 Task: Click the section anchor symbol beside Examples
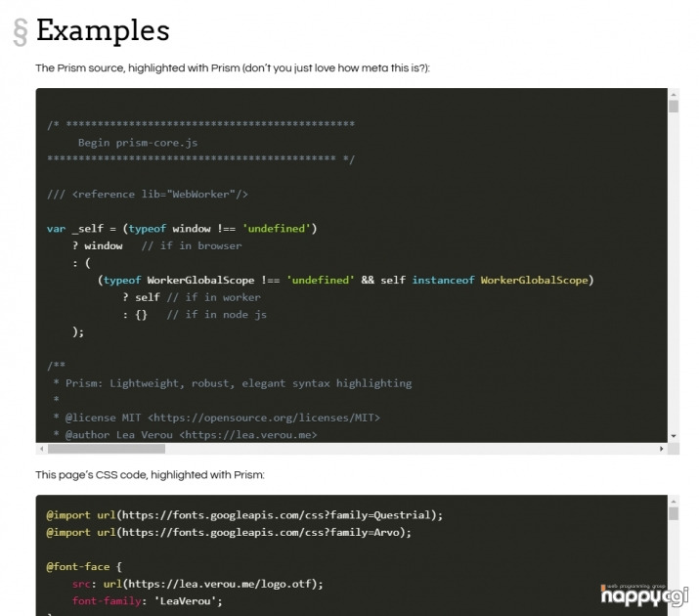point(21,32)
